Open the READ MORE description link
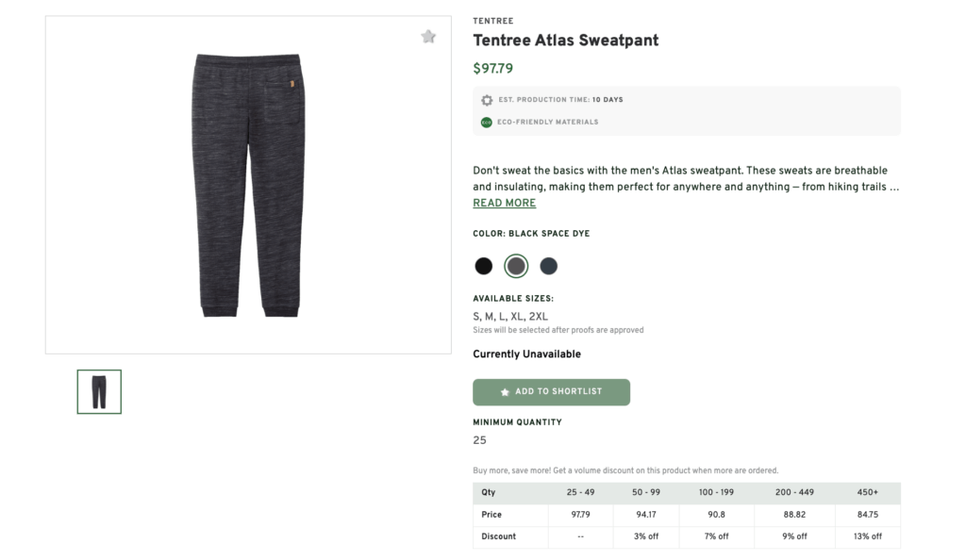 [x=504, y=203]
